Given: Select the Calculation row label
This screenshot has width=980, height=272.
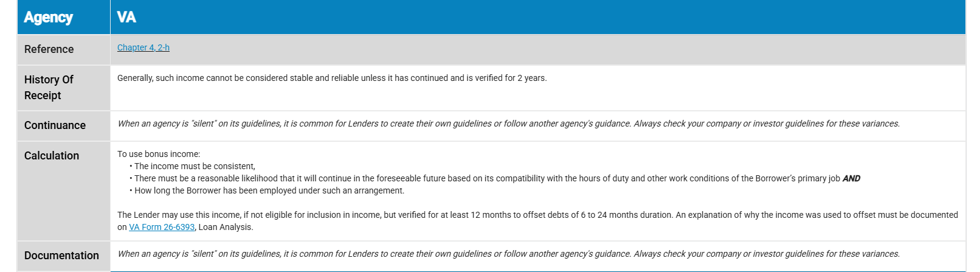Looking at the screenshot, I should [x=52, y=156].
